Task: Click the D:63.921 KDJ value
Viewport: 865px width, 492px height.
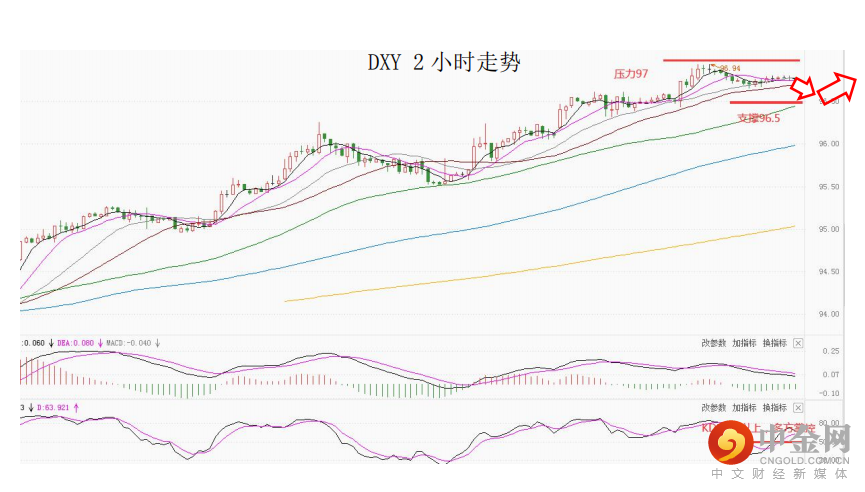Action: [54, 408]
